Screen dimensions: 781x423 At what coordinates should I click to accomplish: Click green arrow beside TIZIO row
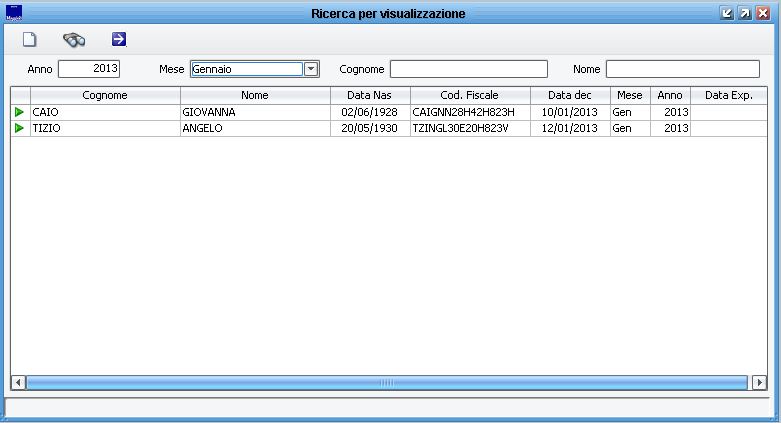[19, 128]
